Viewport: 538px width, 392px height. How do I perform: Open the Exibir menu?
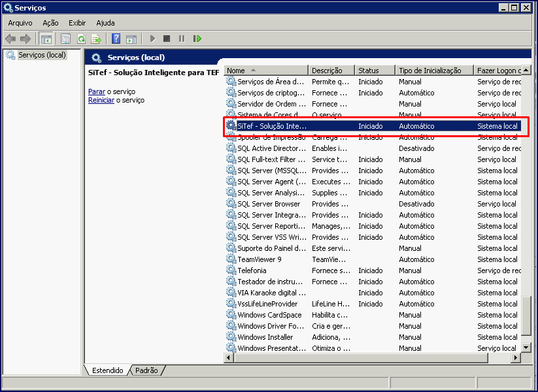click(x=77, y=23)
